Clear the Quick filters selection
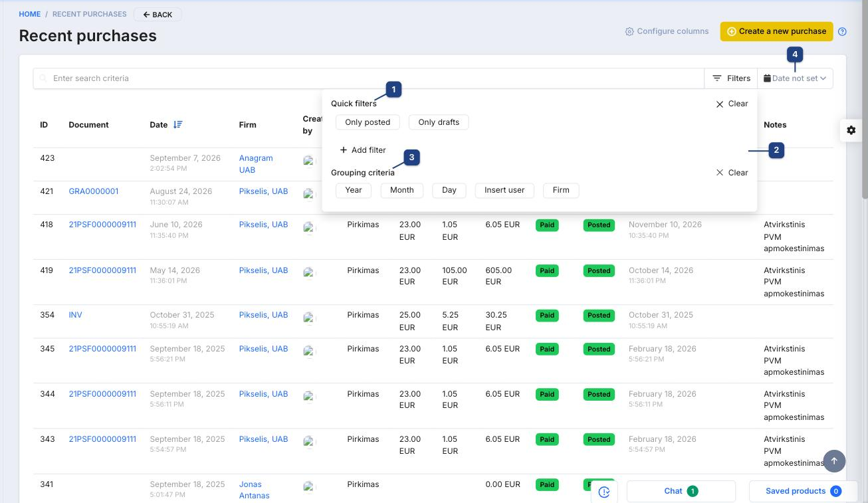Viewport: 868px width, 503px height. click(x=732, y=104)
